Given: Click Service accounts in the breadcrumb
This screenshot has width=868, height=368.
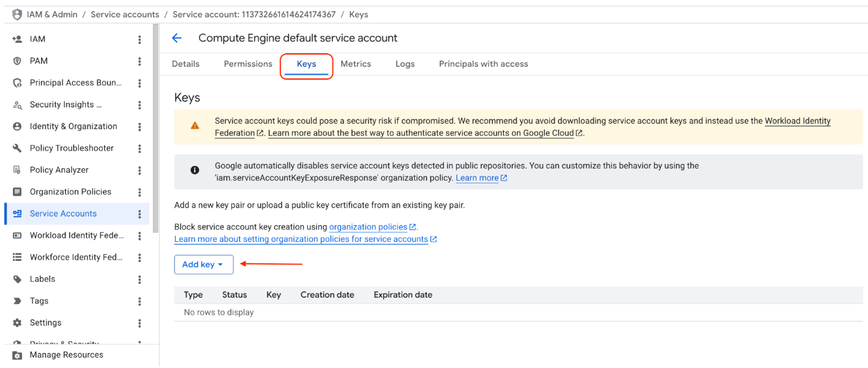Looking at the screenshot, I should tap(125, 14).
